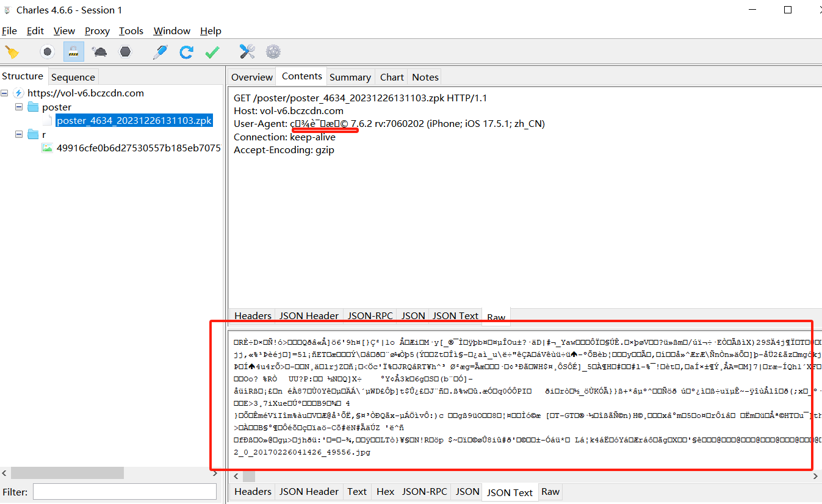Screen dimensions: 822x504
Task: Open the Window menu
Action: tap(172, 31)
